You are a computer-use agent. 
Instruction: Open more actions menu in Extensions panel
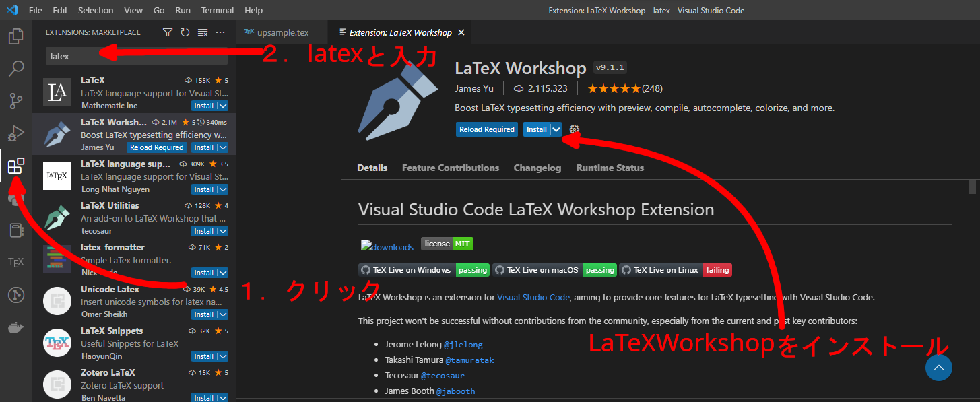click(x=220, y=32)
